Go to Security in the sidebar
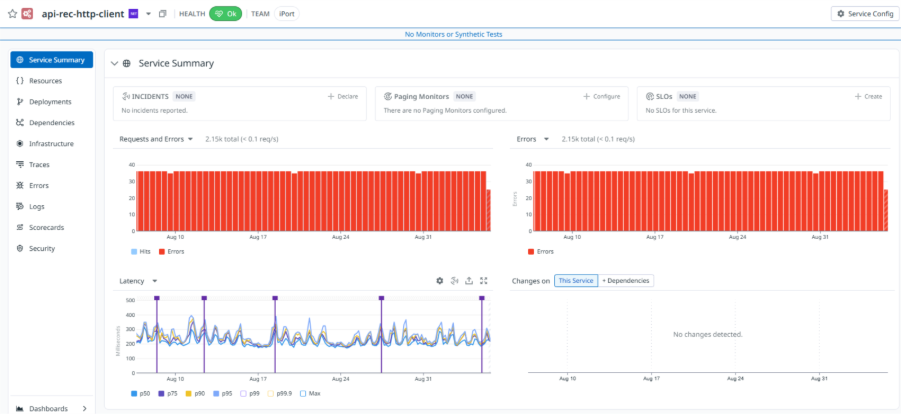Screen dimensions: 901x414 pyautogui.click(x=41, y=248)
